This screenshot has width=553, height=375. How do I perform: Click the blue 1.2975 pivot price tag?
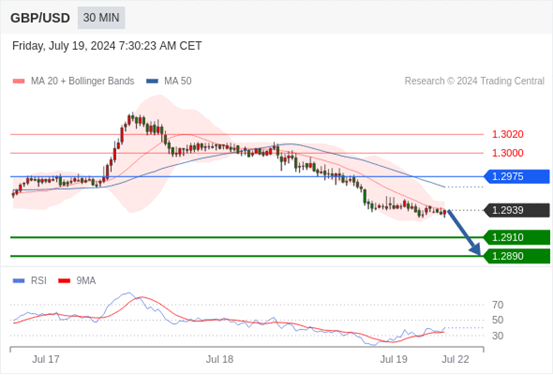point(517,176)
